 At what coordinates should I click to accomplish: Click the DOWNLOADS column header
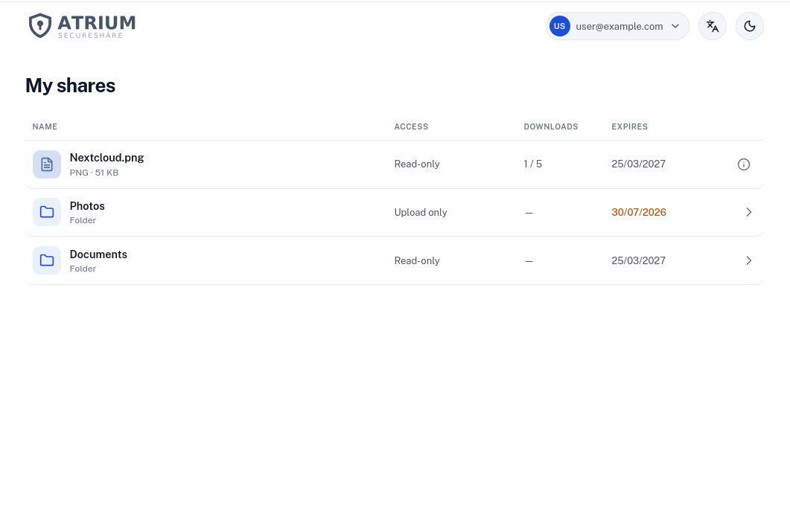click(x=551, y=126)
